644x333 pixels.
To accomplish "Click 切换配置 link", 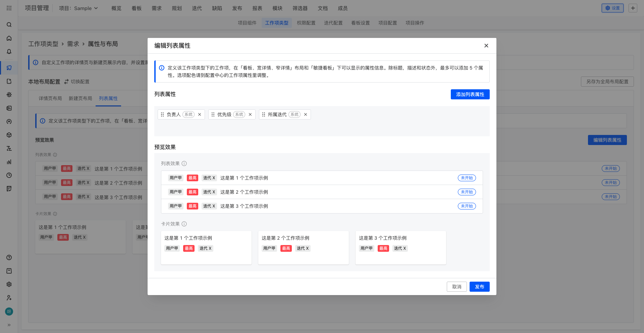I will point(77,82).
